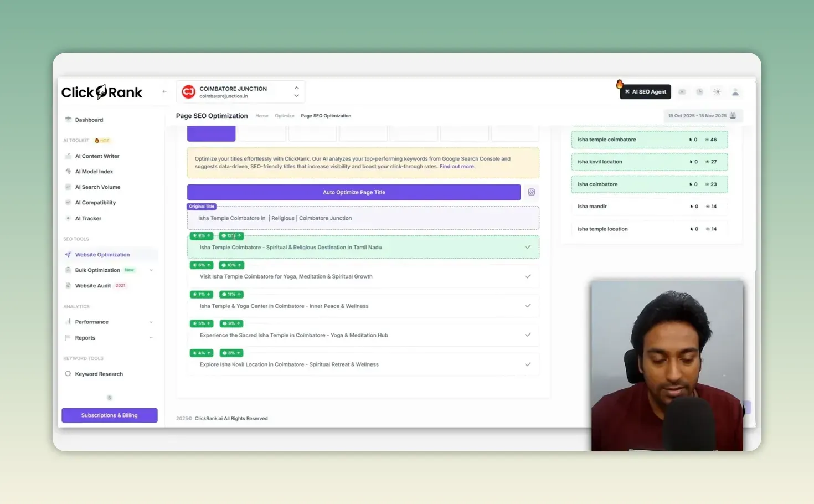814x504 pixels.
Task: Go to ClickRank logo home
Action: pyautogui.click(x=102, y=92)
